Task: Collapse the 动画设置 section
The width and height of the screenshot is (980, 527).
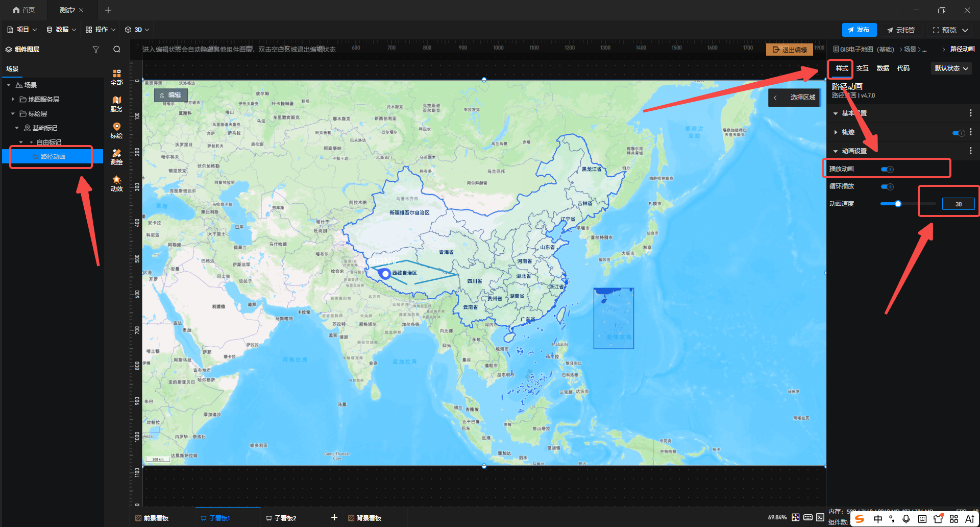Action: click(836, 151)
